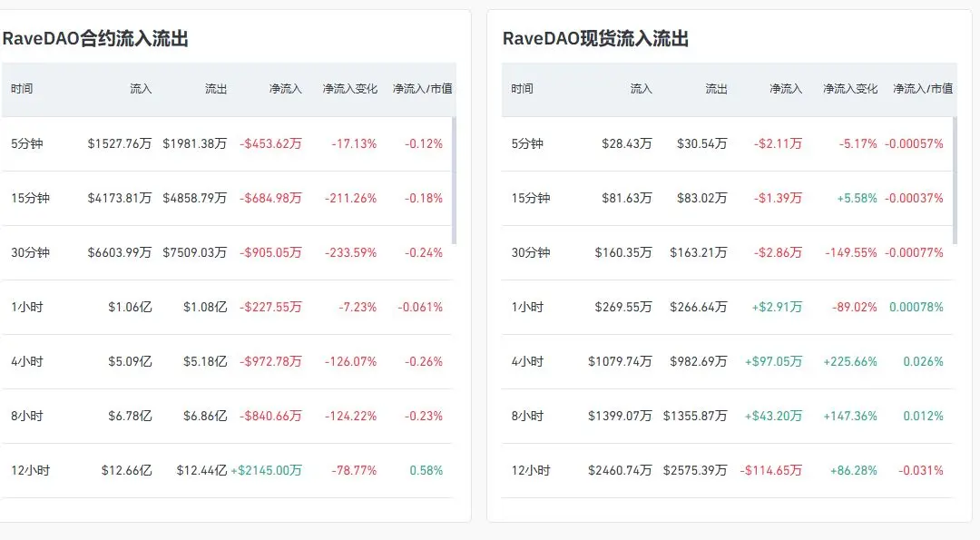Click the $28.43万 spot inflow value

(626, 143)
